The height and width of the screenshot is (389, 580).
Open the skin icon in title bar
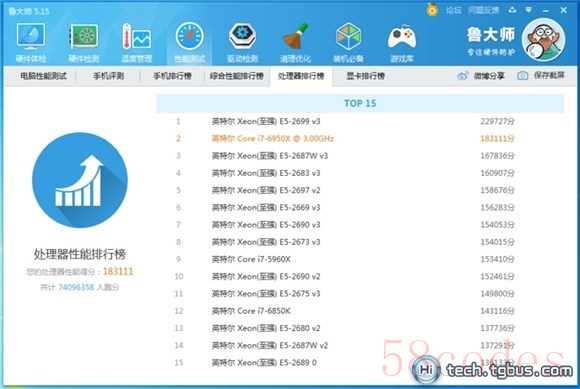512,10
